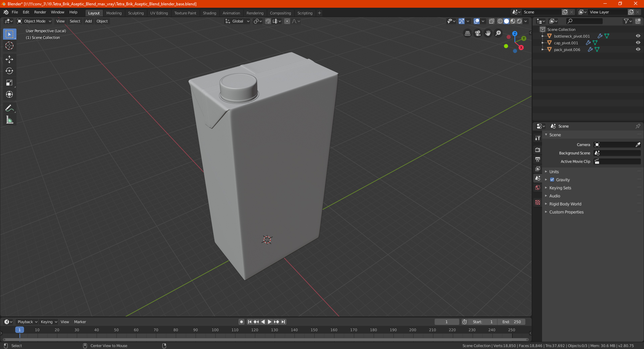
Task: Add new collection in outliner
Action: click(638, 21)
